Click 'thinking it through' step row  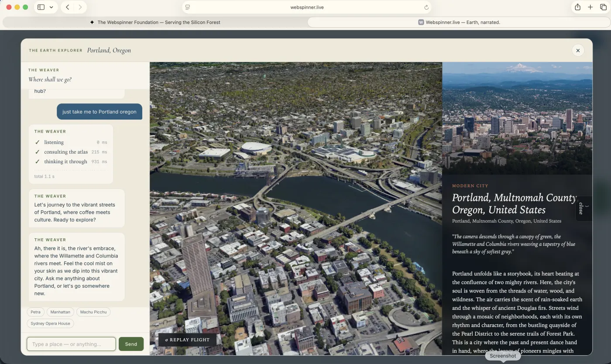71,161
